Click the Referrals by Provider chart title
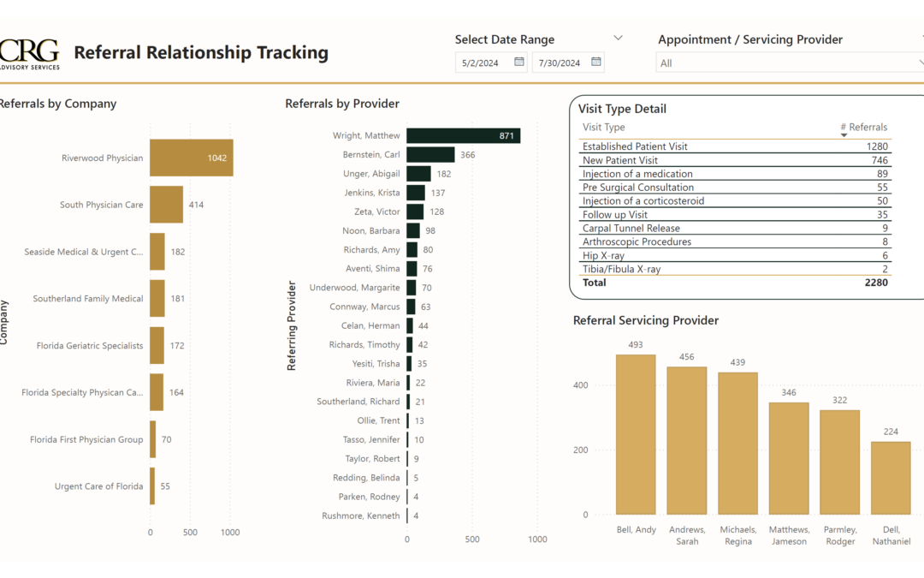Screen dimensions: 924x578 click(x=342, y=104)
